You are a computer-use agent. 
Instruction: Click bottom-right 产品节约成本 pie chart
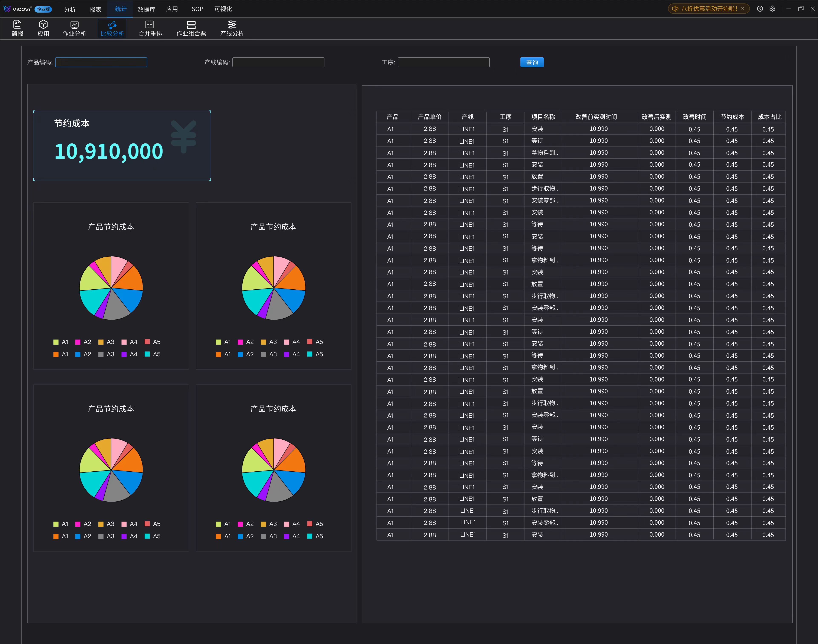tap(274, 470)
